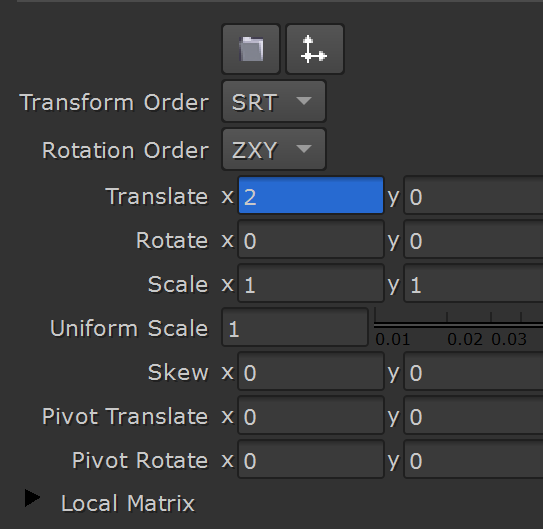This screenshot has width=543, height=529.
Task: Click the axis snap transform icon button
Action: [315, 49]
